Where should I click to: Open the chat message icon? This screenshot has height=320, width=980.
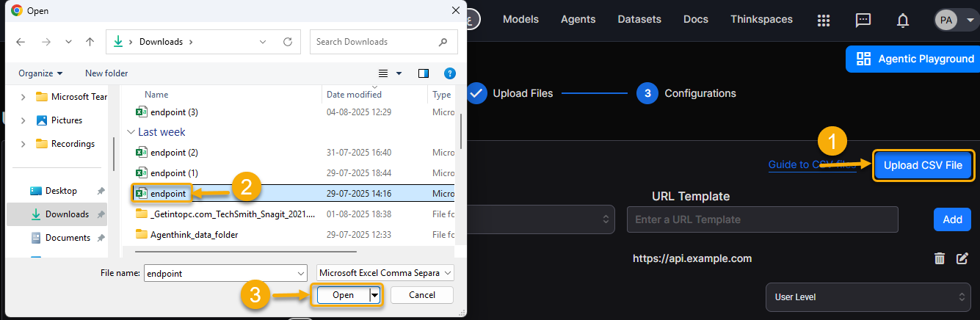[x=863, y=20]
